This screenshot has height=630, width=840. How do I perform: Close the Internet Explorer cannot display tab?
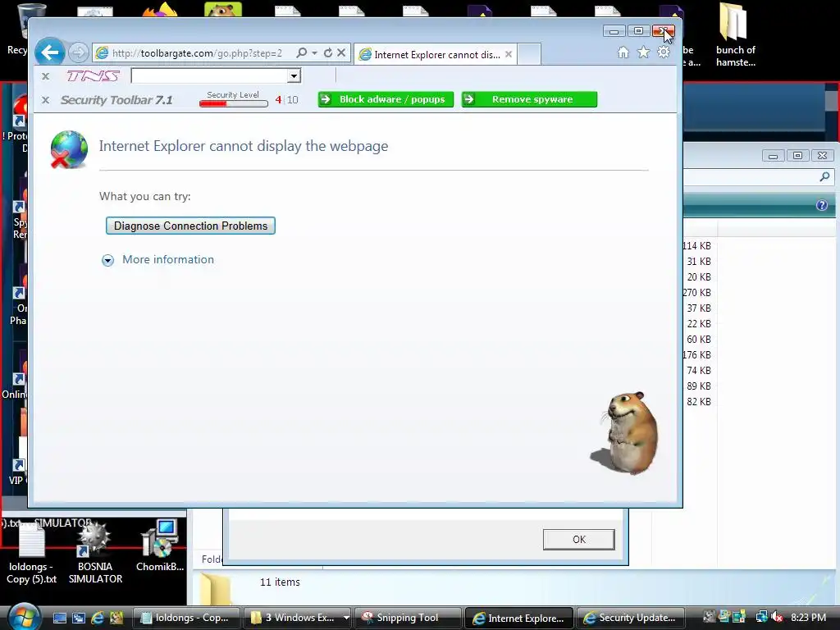click(509, 54)
